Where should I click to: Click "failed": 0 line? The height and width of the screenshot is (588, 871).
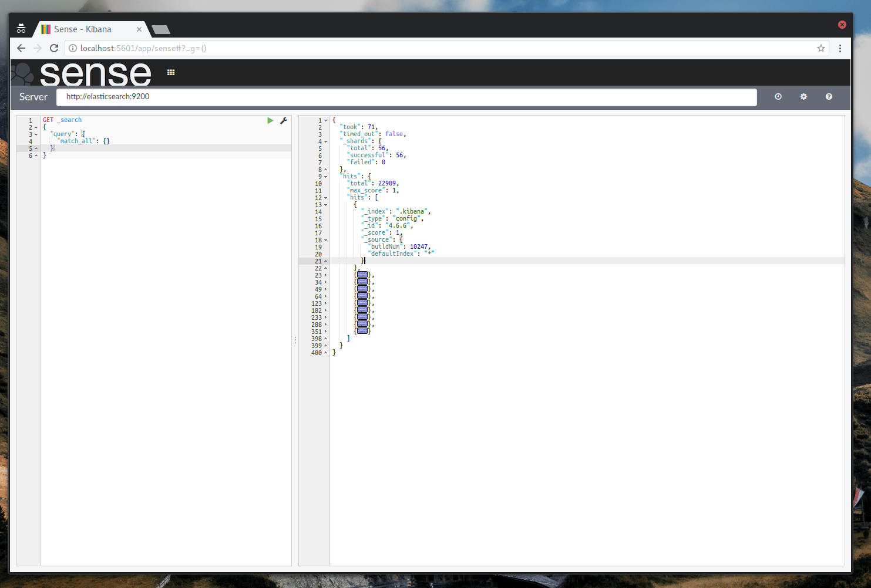(x=366, y=162)
